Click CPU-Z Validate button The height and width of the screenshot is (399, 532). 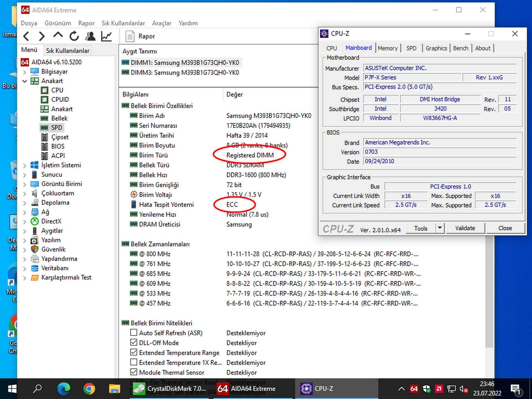tap(465, 228)
